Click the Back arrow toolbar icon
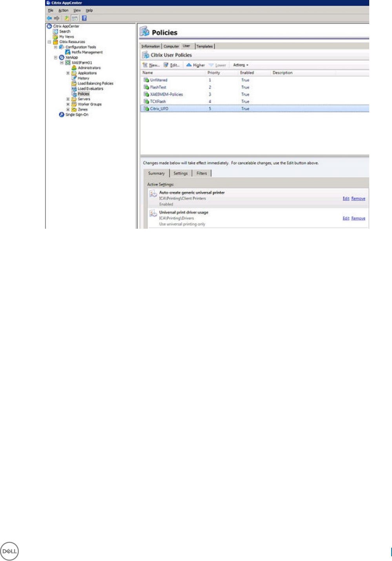 tap(49, 18)
